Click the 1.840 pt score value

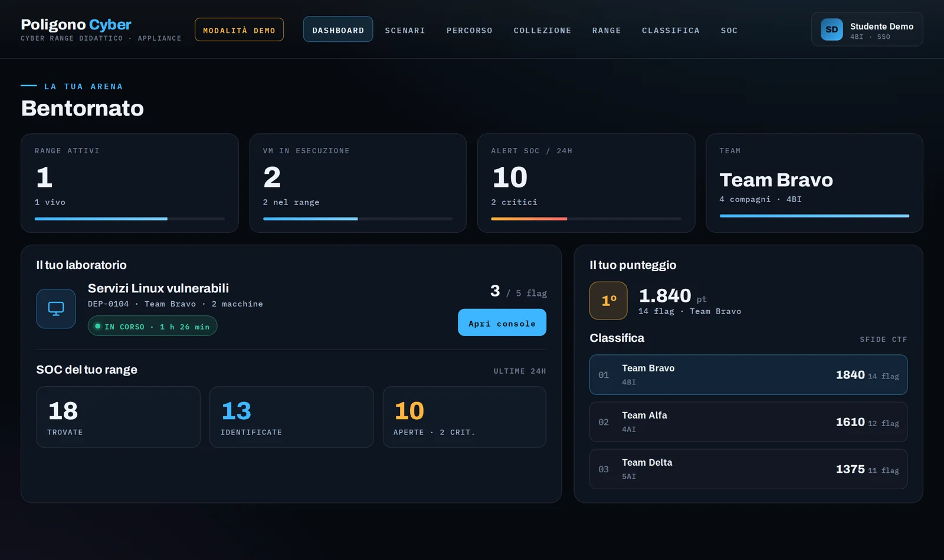click(x=673, y=295)
